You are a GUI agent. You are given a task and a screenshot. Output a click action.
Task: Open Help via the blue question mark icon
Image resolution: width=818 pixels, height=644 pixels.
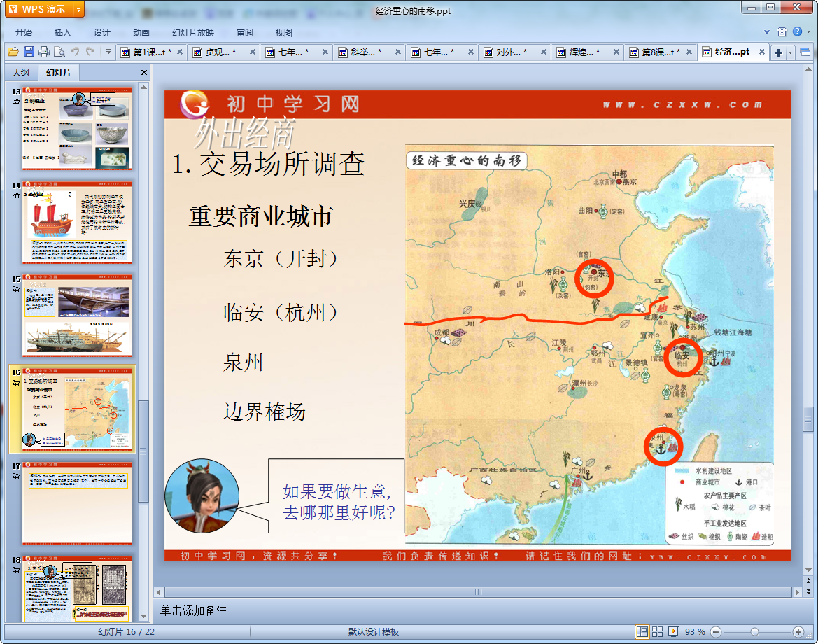797,32
